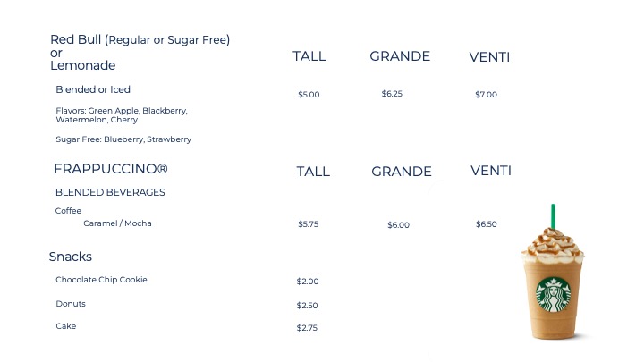
Task: Select the Cake menu item
Action: (x=65, y=326)
